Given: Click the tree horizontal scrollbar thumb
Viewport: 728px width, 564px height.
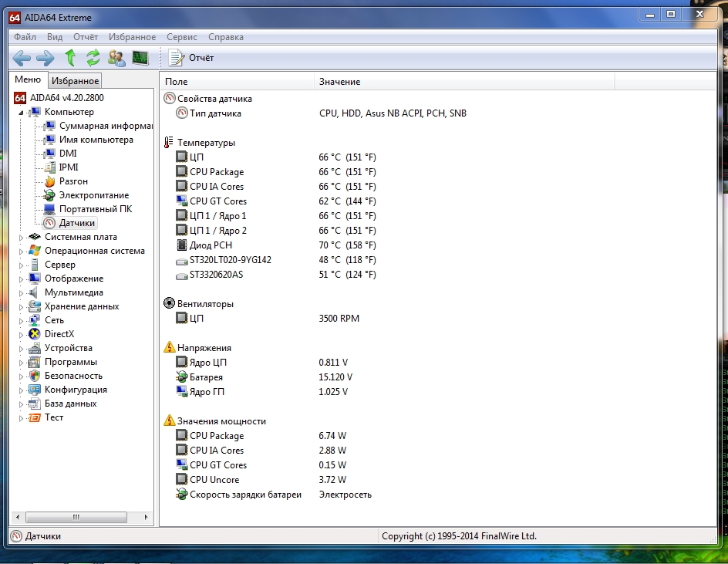Looking at the screenshot, I should coord(76,517).
